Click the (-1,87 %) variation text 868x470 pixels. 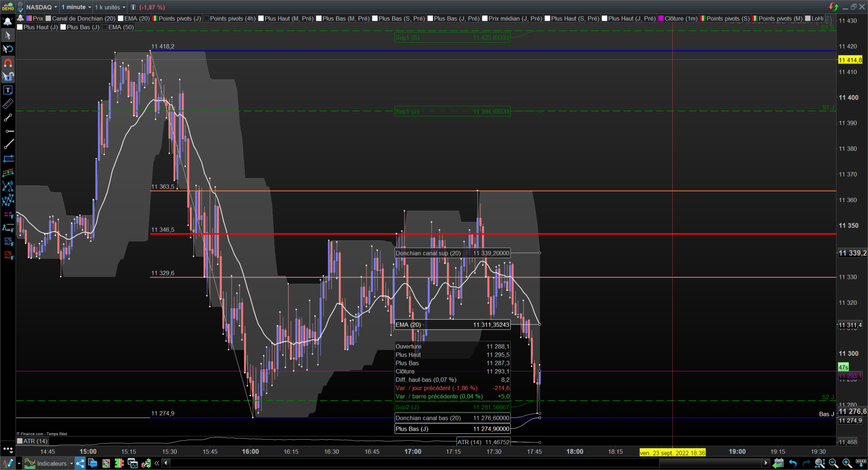(152, 7)
